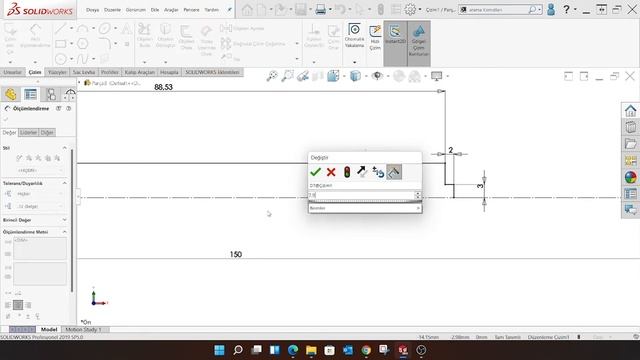Image resolution: width=640 pixels, height=360 pixels.
Task: Open the Appearances color ball in the task pane
Action: [631, 177]
